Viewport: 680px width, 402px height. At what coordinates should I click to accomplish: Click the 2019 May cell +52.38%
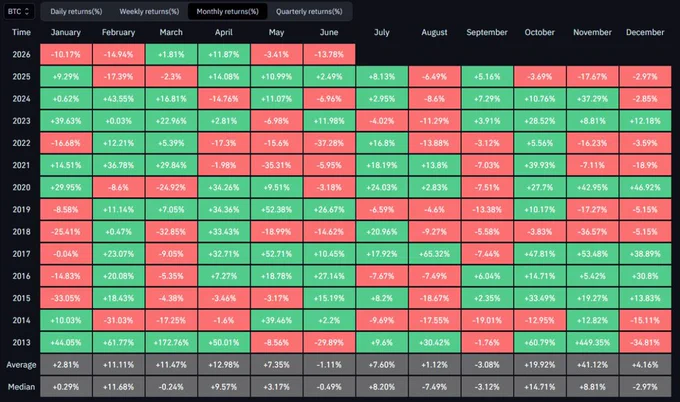276,209
